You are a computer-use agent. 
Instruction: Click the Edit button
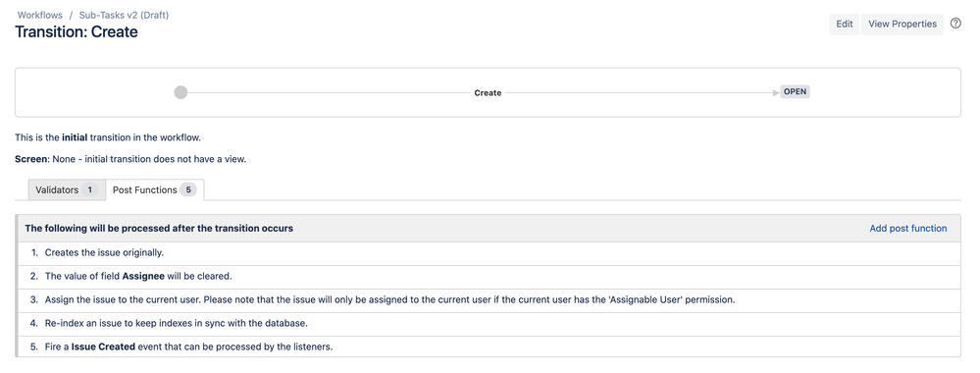click(845, 24)
